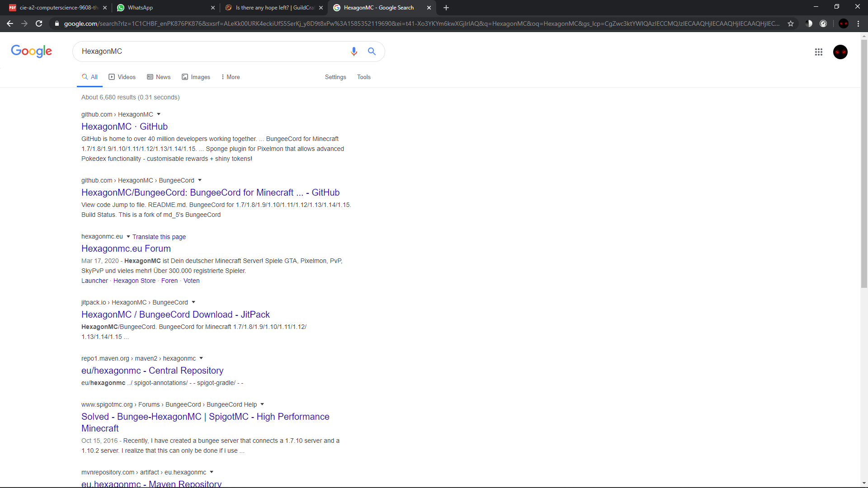Expand arrow next to mvnrepository.com result
The width and height of the screenshot is (868, 488).
pos(212,472)
